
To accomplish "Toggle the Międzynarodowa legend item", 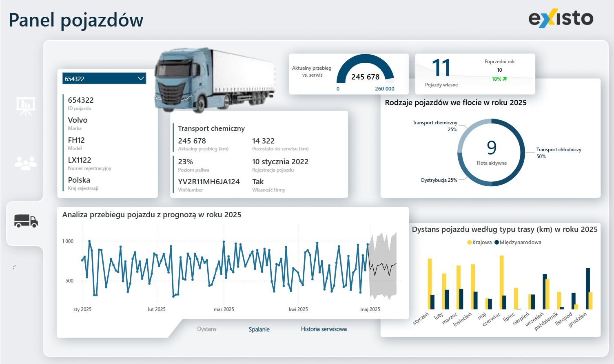I will pos(518,243).
